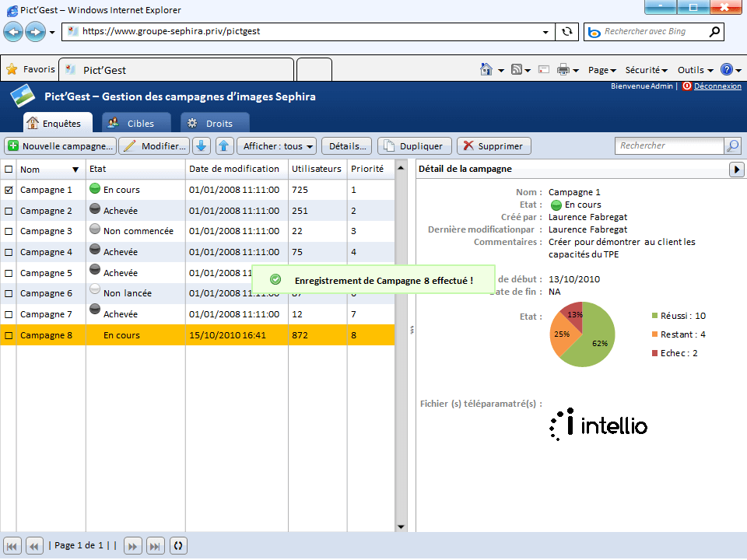Open a new blank browser tab
This screenshot has height=560, width=747.
pyautogui.click(x=314, y=70)
